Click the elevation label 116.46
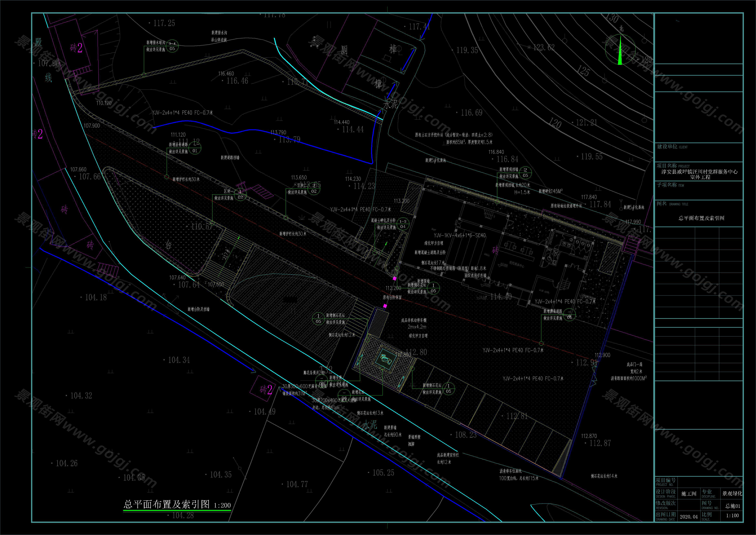The image size is (756, 535). [237, 81]
